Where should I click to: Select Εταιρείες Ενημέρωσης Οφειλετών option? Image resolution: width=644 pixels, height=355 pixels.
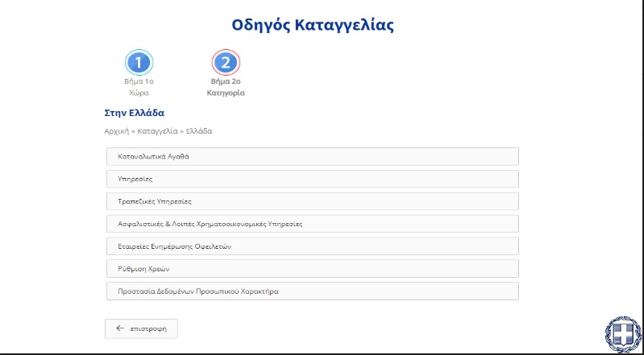coord(313,246)
